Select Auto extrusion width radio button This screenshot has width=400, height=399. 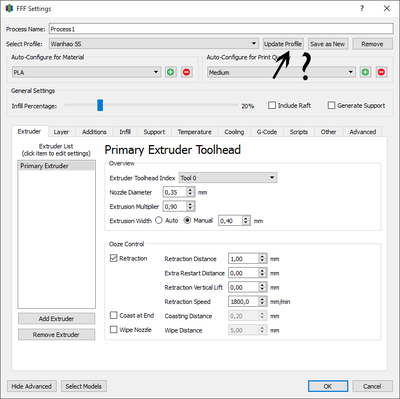pyautogui.click(x=159, y=220)
